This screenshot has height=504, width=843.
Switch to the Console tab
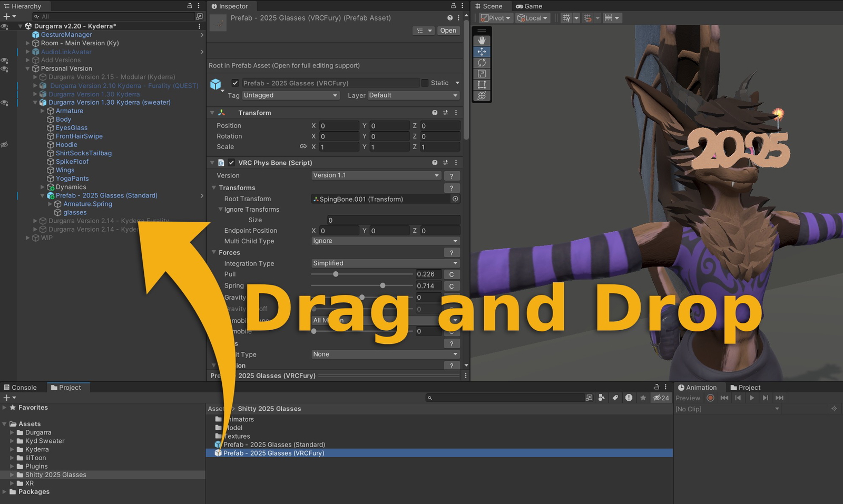21,388
